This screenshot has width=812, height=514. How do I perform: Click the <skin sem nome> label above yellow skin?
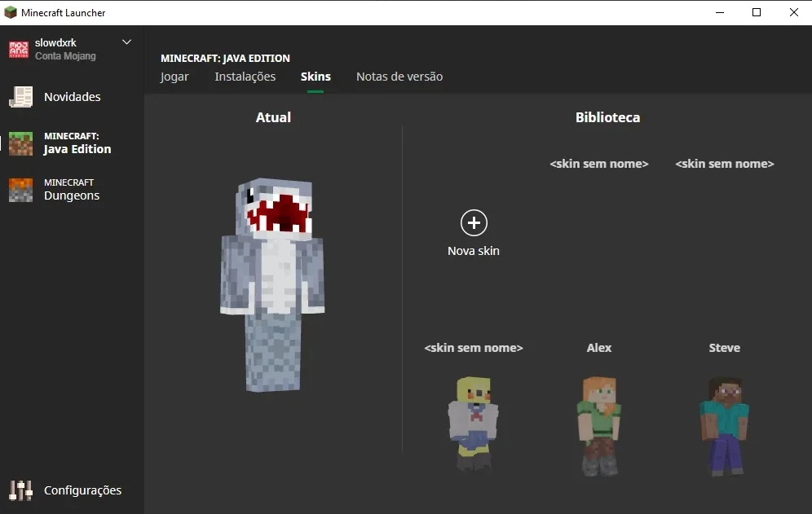pyautogui.click(x=474, y=348)
